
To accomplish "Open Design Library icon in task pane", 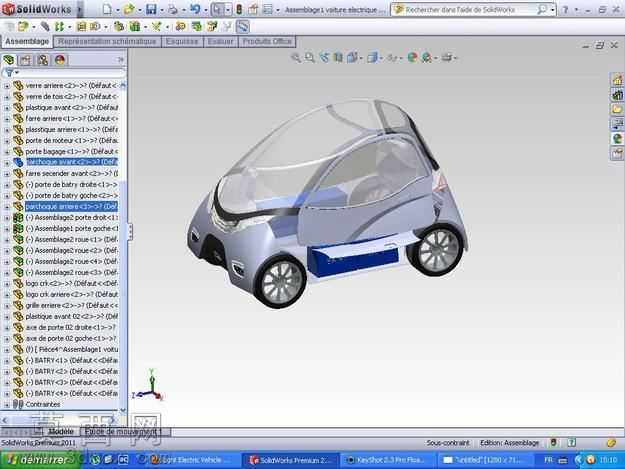I will [617, 95].
